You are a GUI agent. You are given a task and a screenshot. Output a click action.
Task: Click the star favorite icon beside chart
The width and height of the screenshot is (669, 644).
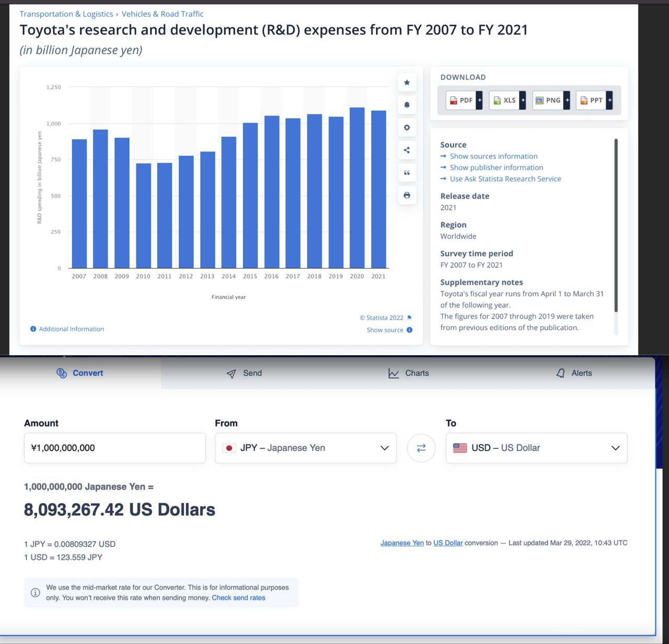(407, 83)
